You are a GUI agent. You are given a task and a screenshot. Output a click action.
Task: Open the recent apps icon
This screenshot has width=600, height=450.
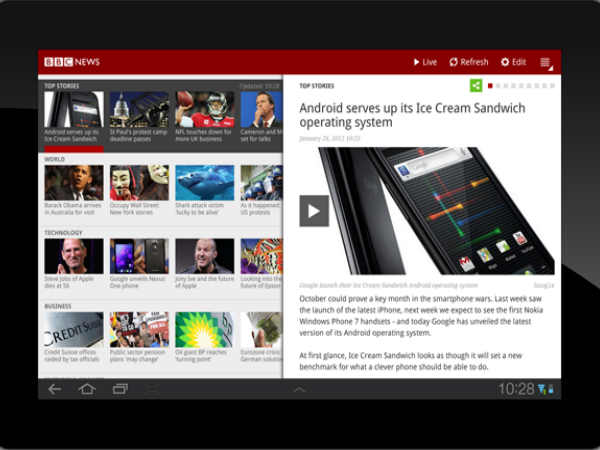pyautogui.click(x=120, y=389)
